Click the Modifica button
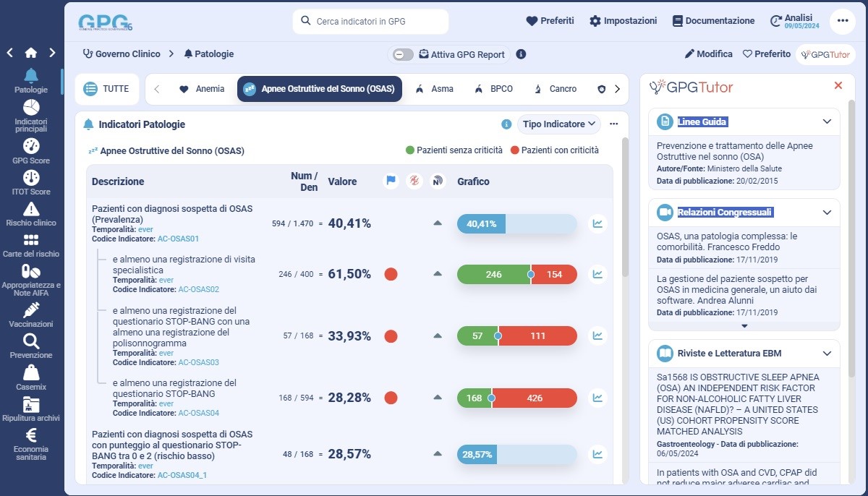Viewport: 868px width, 496px height. 708,54
